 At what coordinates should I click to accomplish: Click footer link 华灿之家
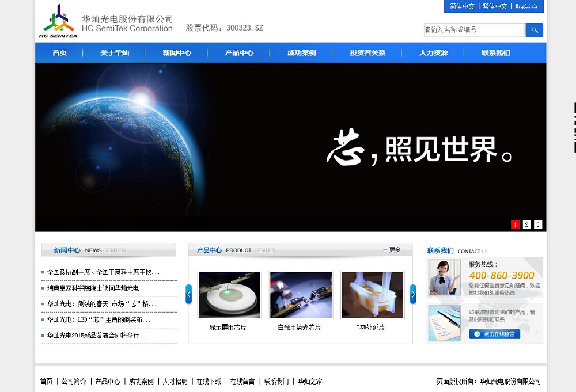pos(310,382)
